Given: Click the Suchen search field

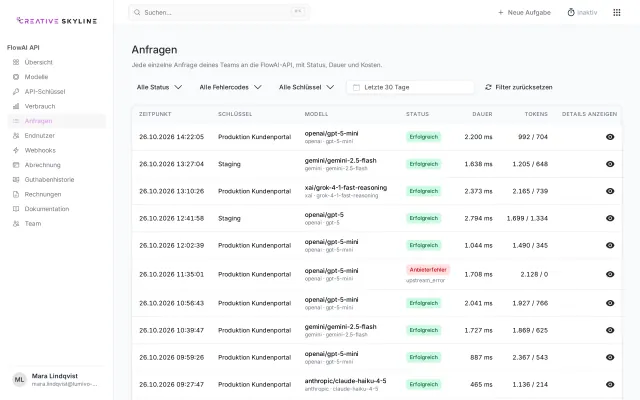Looking at the screenshot, I should (219, 13).
